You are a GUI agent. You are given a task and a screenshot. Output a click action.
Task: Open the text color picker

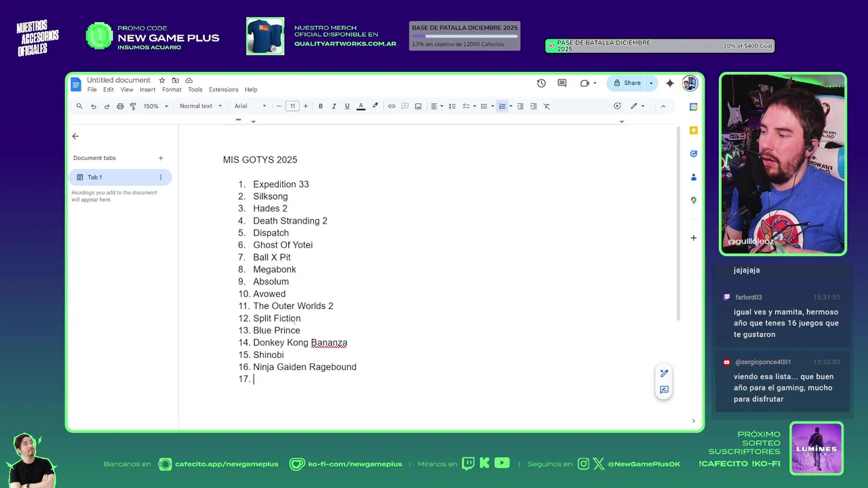coord(361,106)
